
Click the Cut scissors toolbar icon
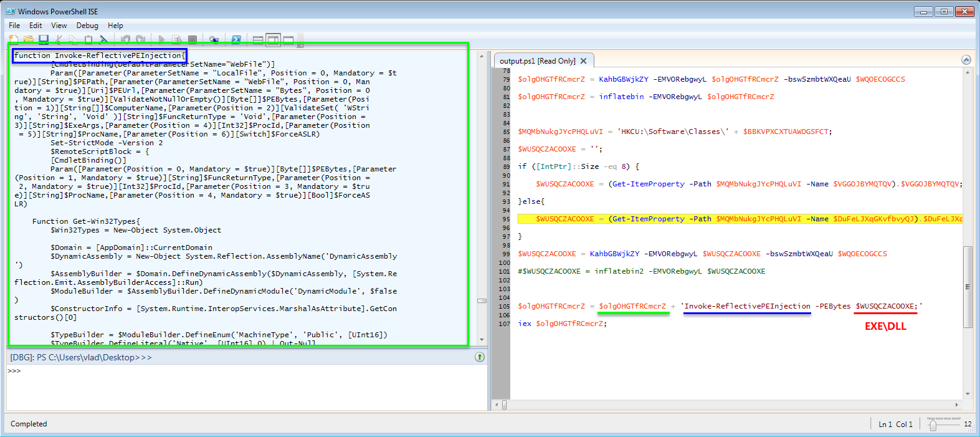59,40
